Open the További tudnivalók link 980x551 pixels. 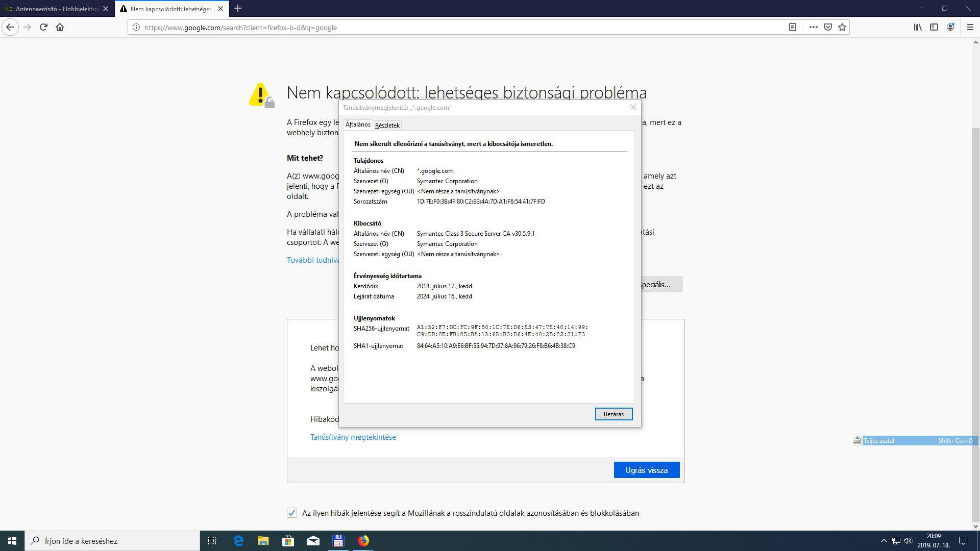tap(313, 260)
